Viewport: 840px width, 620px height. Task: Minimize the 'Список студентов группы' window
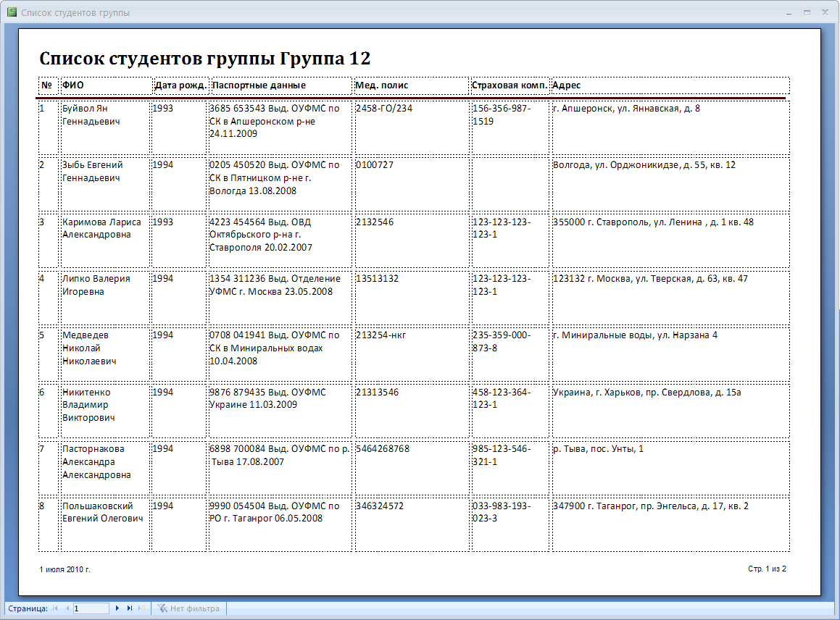[x=789, y=13]
